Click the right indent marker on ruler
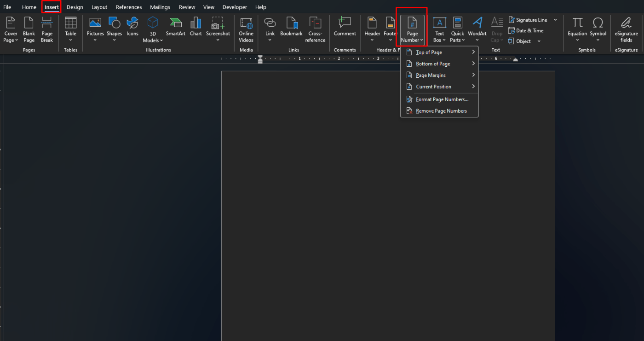Image resolution: width=644 pixels, height=341 pixels. pyautogui.click(x=516, y=60)
